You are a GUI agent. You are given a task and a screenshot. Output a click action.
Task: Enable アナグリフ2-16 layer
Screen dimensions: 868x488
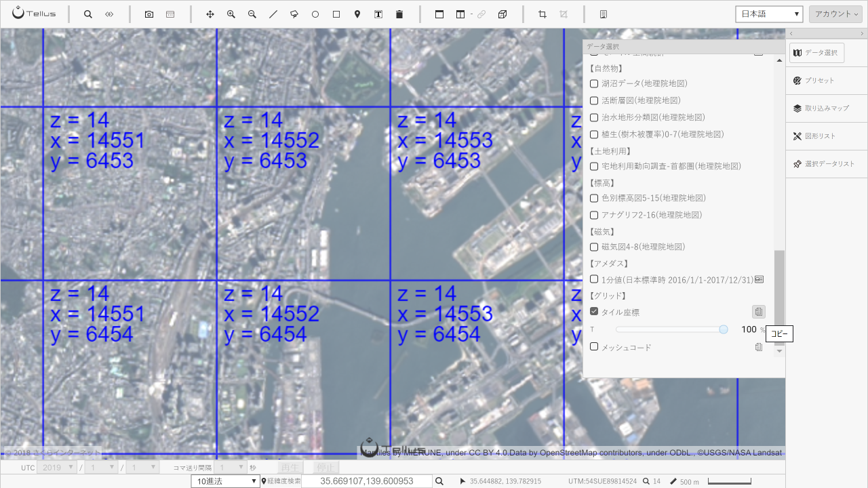click(x=594, y=215)
